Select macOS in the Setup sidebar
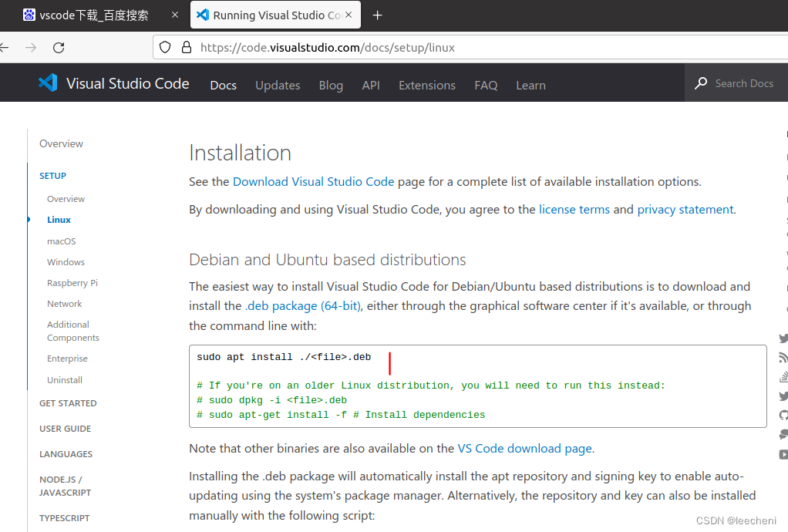The height and width of the screenshot is (532, 788). [x=61, y=241]
